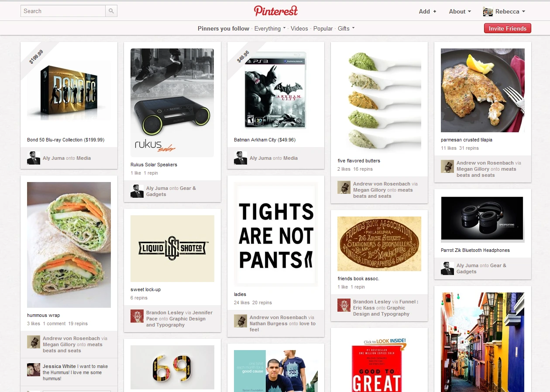Click Brandon Lesley's avatar under sweet lock-up

(137, 316)
